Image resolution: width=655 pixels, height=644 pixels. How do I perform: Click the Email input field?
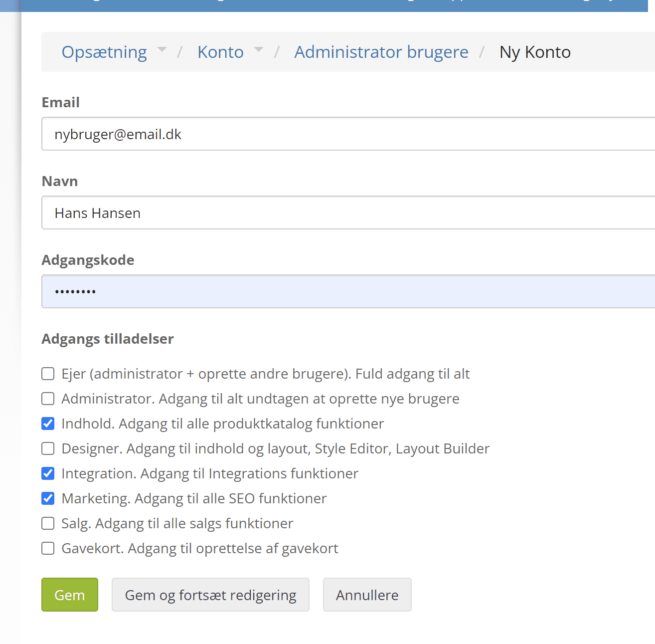pos(348,134)
